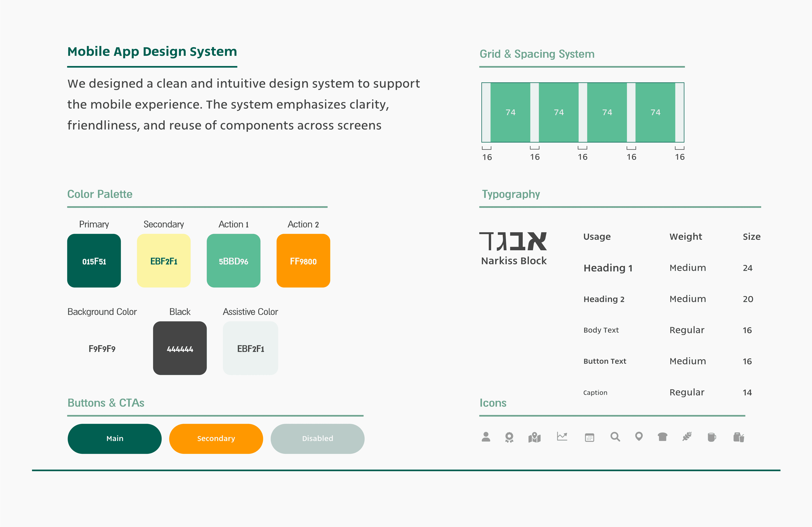Click the coffee mug icon

point(712,437)
